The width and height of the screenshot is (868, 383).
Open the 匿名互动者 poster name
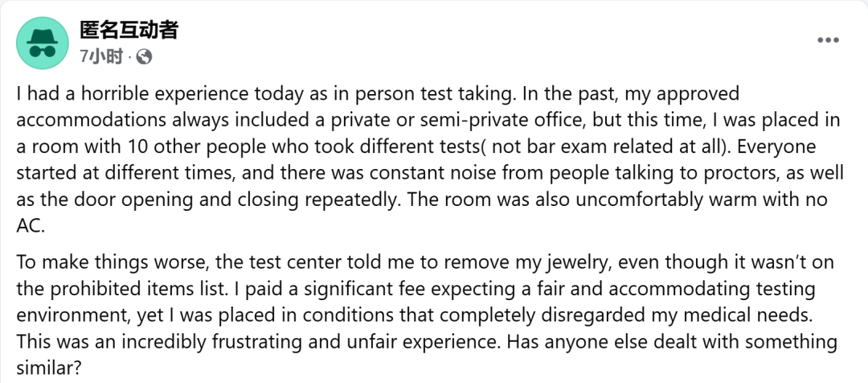(x=128, y=31)
